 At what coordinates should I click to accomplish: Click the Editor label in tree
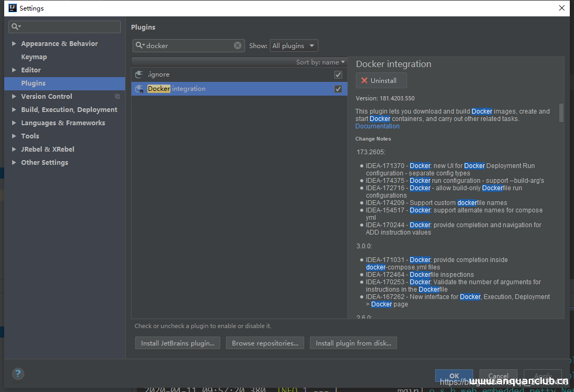31,70
